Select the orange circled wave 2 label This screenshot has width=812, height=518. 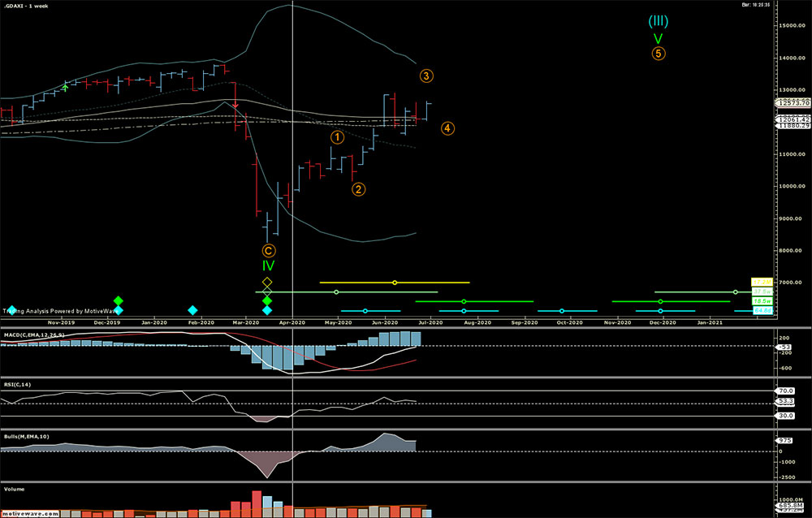(358, 189)
